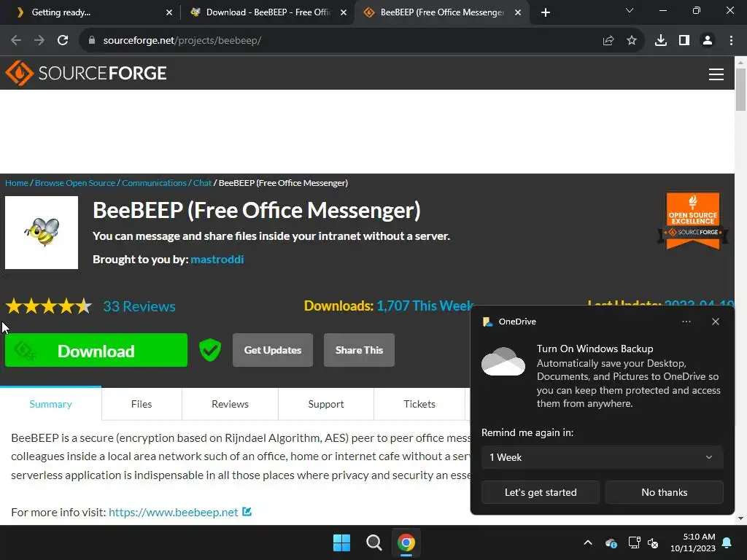Screen dimensions: 747x560
Task: Visit https://www.beebeep.net link
Action: click(x=174, y=512)
